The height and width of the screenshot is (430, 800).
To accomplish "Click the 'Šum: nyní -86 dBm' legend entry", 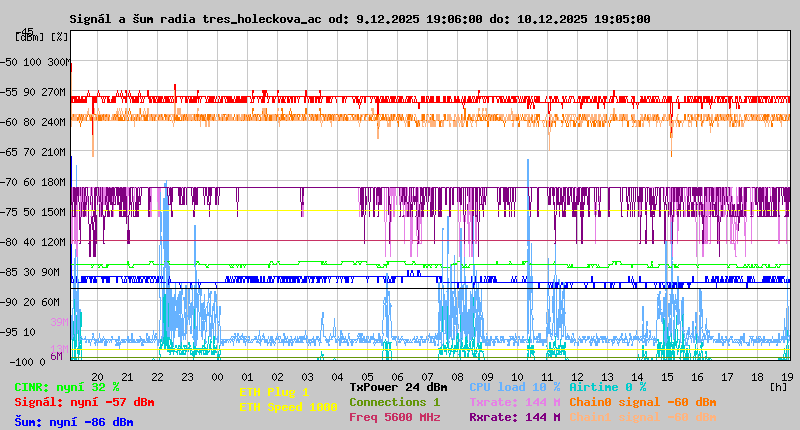I will [74, 422].
